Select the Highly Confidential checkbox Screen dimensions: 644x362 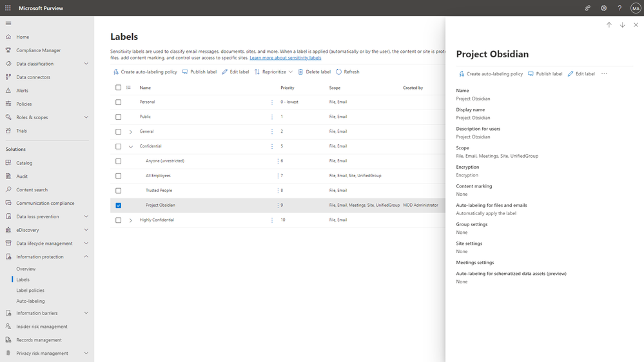tap(118, 220)
